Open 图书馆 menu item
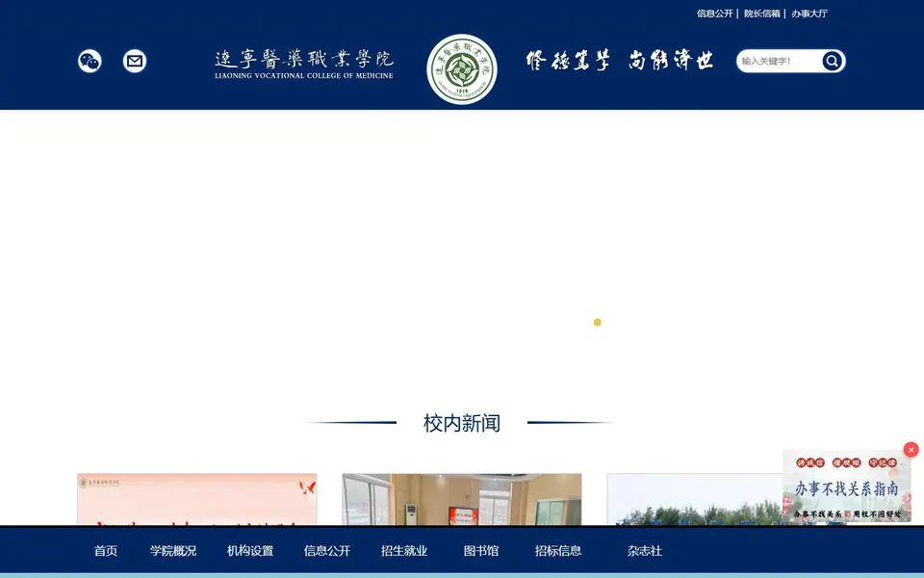Screen dimensions: 924x578 point(481,551)
